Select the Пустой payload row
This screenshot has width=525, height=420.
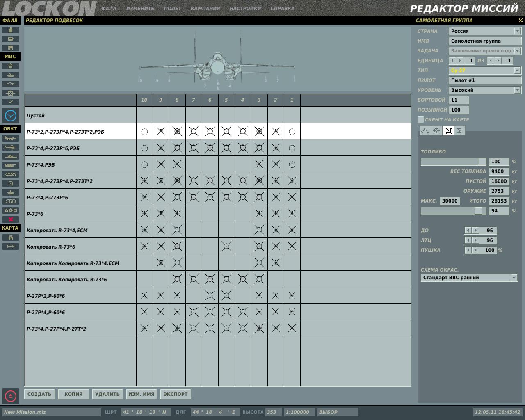pos(218,115)
